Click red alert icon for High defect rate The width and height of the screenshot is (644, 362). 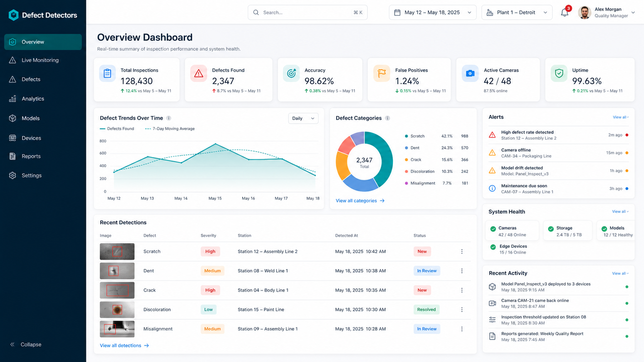(492, 135)
